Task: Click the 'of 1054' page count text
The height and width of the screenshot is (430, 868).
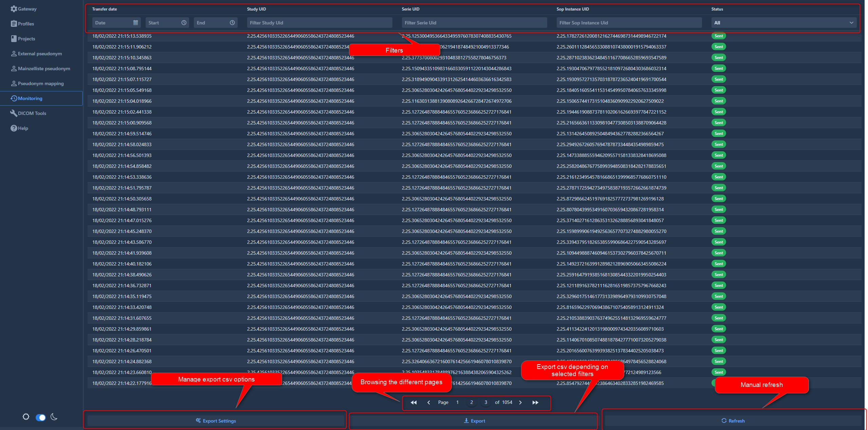Action: (503, 403)
